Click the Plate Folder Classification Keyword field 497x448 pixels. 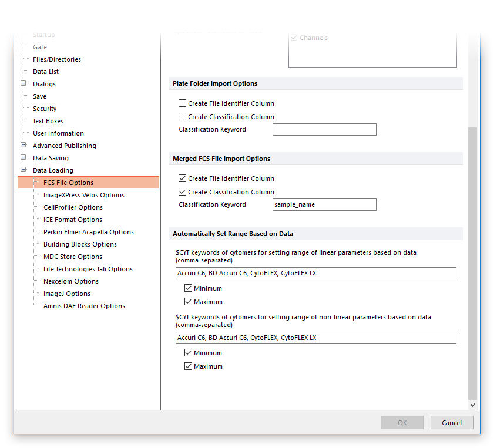click(324, 130)
